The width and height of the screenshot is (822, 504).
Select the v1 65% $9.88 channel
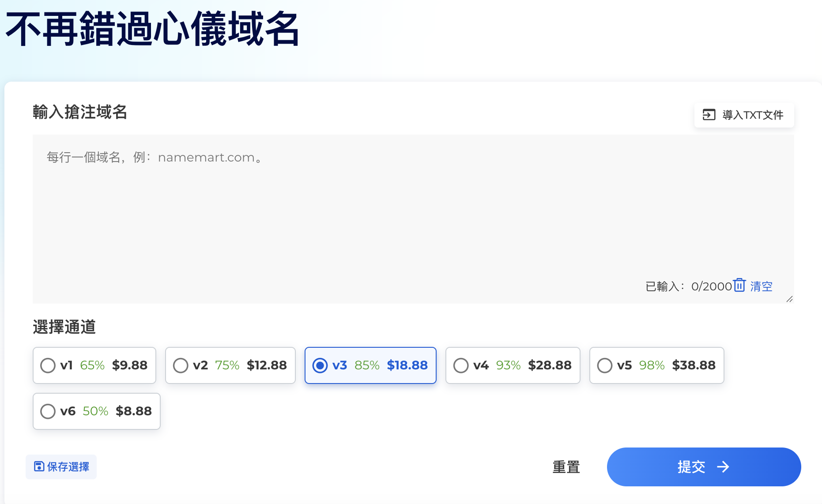pos(94,365)
